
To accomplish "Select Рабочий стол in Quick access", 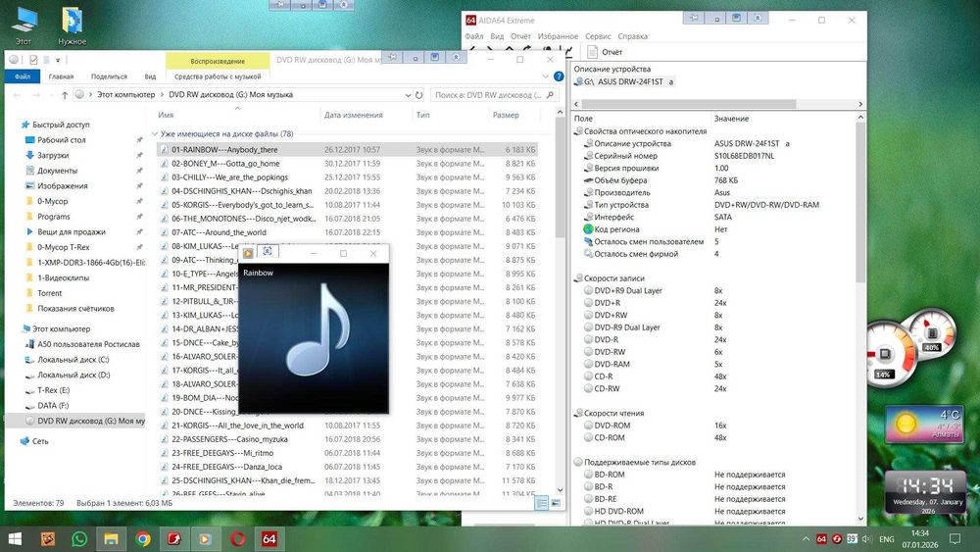I will point(61,140).
